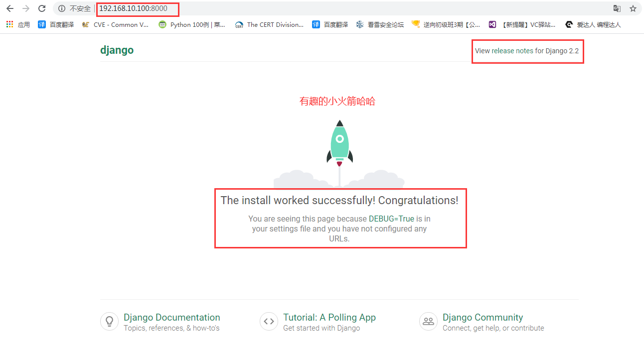The height and width of the screenshot is (345, 644).
Task: Click the translate page icon
Action: (x=617, y=8)
